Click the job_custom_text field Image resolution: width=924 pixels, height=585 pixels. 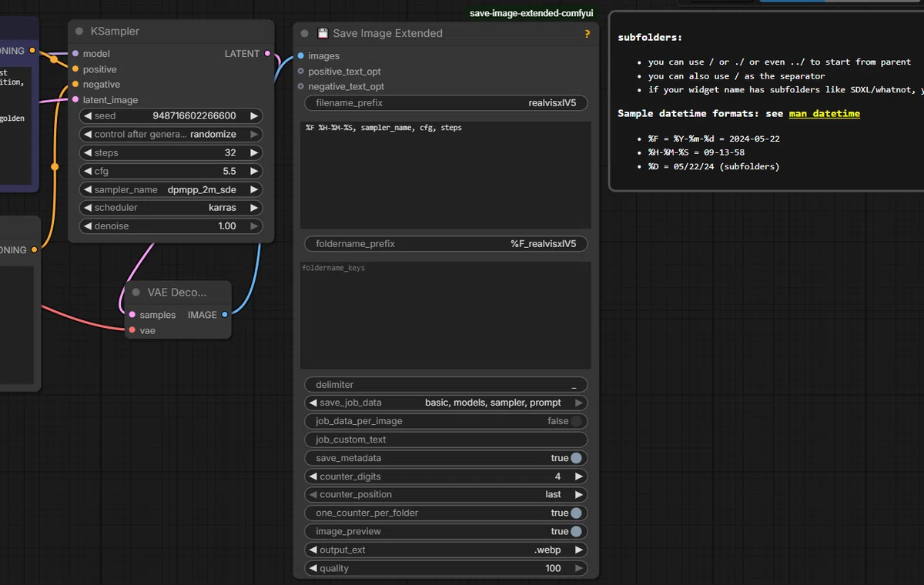446,440
